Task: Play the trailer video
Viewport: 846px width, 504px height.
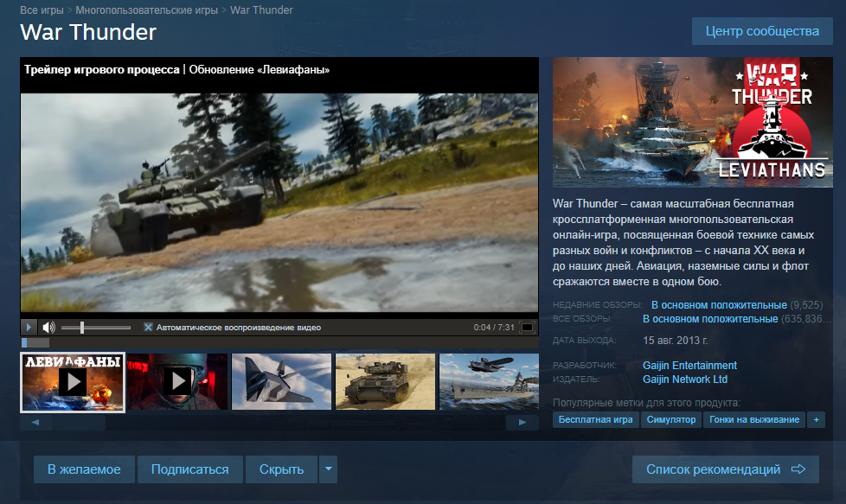Action: pos(29,327)
